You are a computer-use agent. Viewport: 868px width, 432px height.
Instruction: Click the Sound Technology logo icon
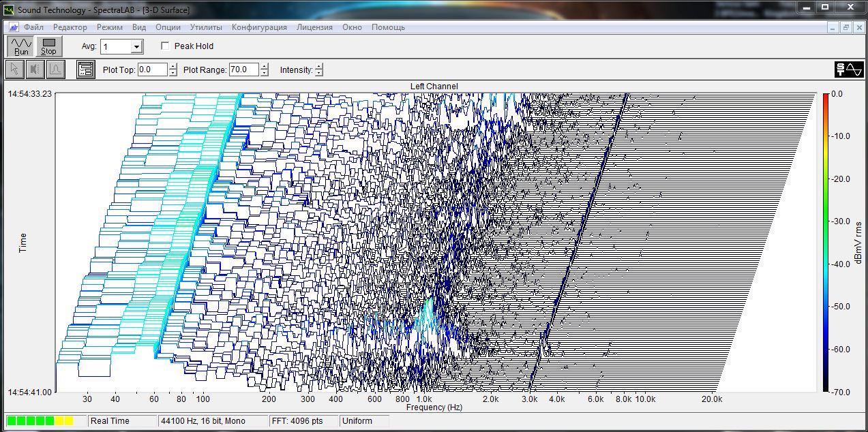849,70
